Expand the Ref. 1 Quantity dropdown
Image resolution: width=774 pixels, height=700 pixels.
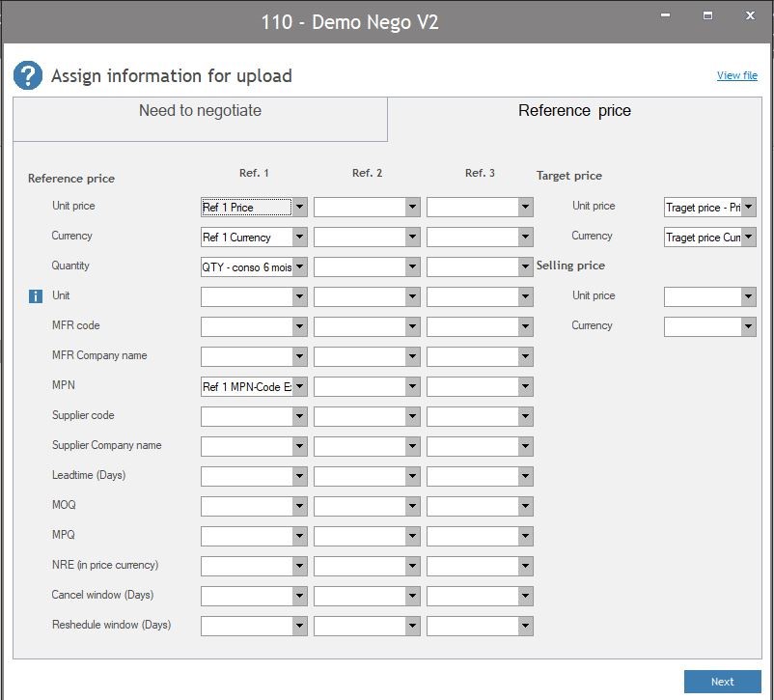[x=299, y=267]
